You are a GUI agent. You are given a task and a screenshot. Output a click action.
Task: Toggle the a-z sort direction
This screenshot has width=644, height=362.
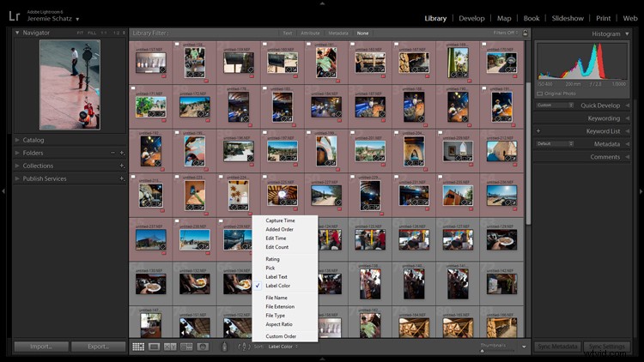click(x=244, y=347)
